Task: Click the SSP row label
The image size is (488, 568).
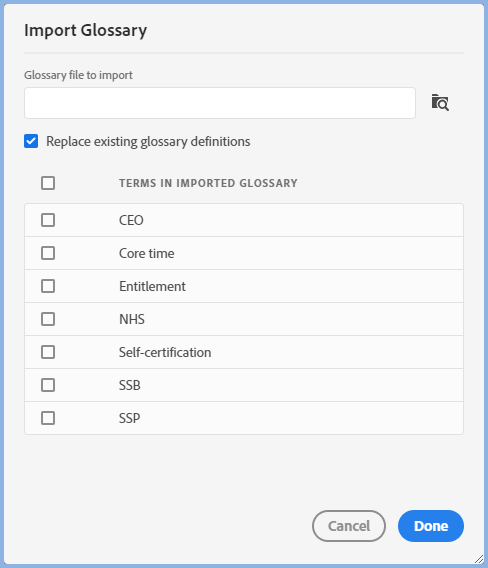Action: click(130, 418)
